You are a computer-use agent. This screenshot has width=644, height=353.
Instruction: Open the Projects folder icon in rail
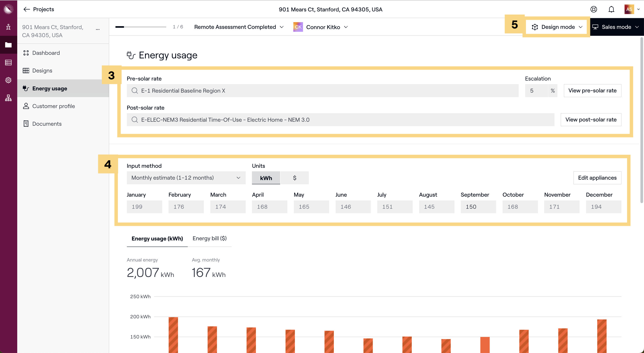[8, 45]
